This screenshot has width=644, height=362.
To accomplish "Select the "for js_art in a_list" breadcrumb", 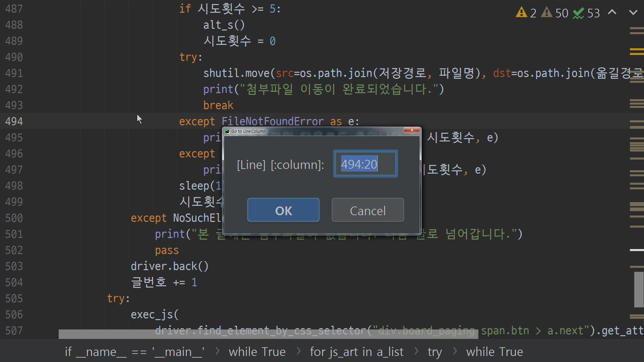I will point(357,352).
